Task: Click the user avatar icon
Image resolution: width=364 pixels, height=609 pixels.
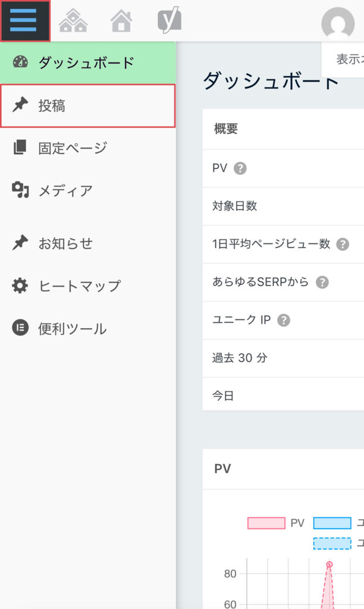Action: [x=337, y=24]
